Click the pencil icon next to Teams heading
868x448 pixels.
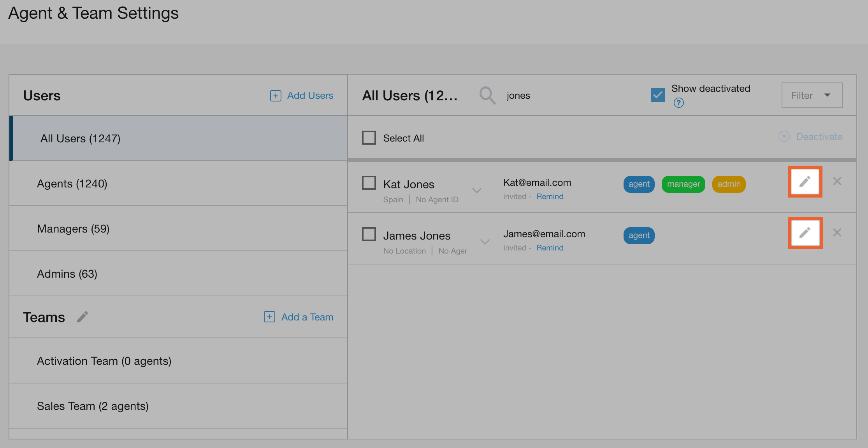pyautogui.click(x=83, y=317)
